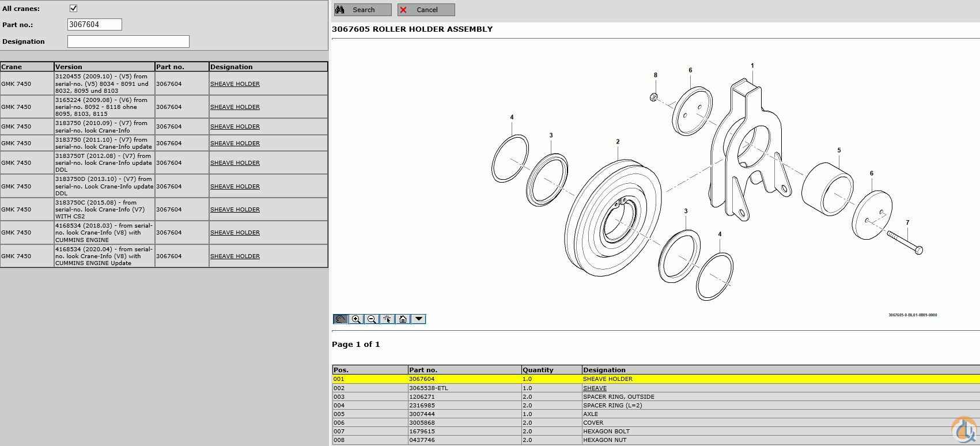The width and height of the screenshot is (980, 446).
Task: Open the diagram toolbar dropdown arrow
Action: [419, 319]
